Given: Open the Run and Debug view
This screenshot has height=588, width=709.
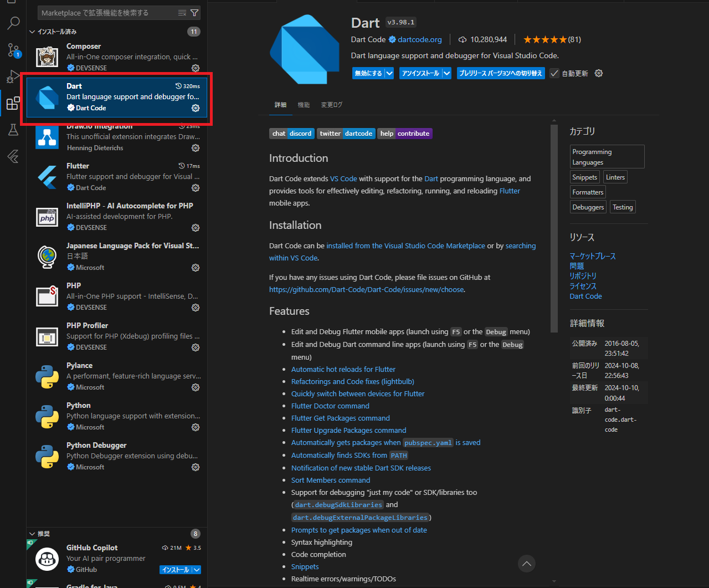Looking at the screenshot, I should click(13, 76).
